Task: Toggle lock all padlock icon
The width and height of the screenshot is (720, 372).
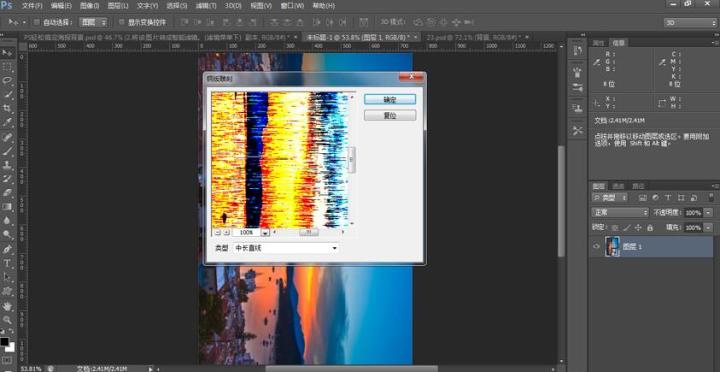Action: pyautogui.click(x=650, y=228)
